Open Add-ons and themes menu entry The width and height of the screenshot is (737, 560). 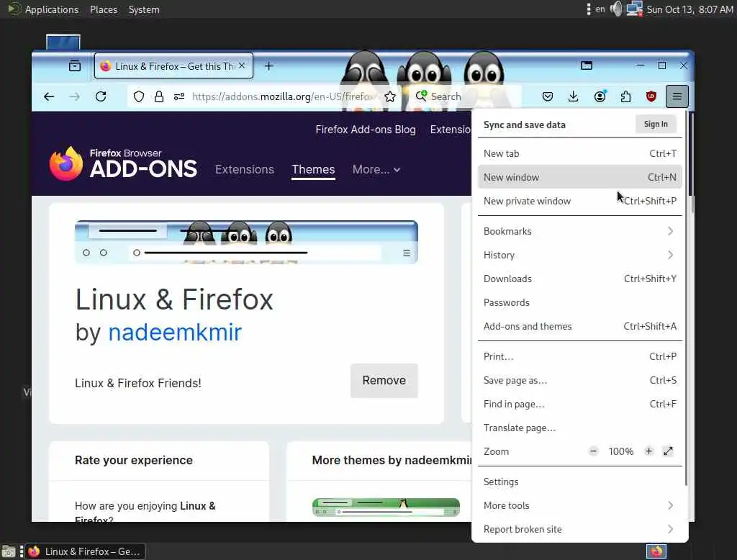(579, 326)
